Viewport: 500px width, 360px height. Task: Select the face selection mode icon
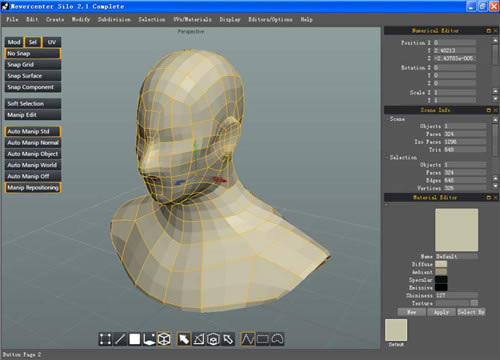tap(135, 339)
